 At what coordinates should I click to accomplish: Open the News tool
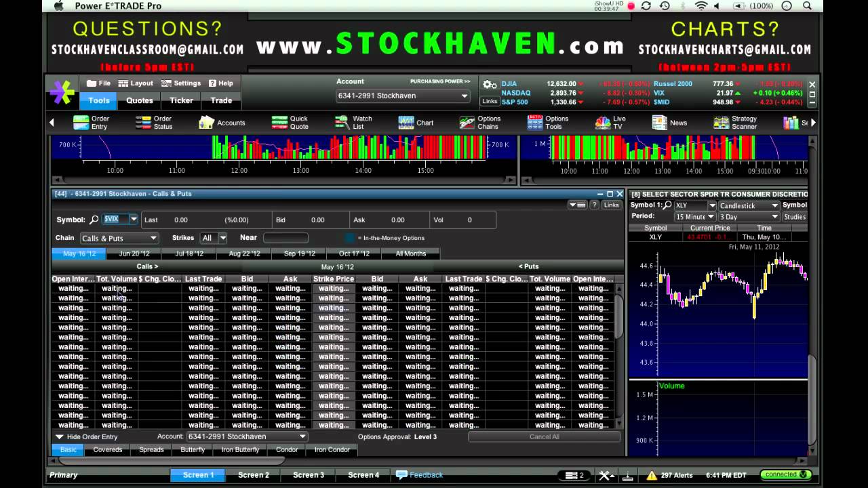point(669,123)
